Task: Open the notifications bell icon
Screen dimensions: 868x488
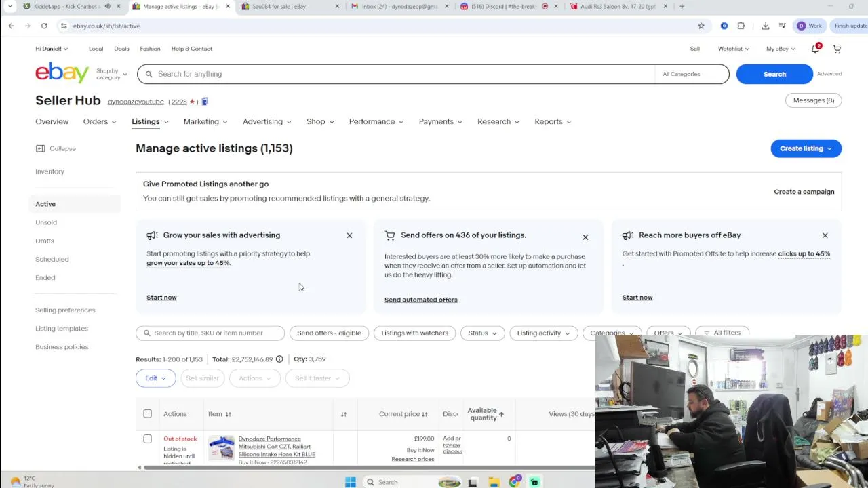Action: (816, 49)
